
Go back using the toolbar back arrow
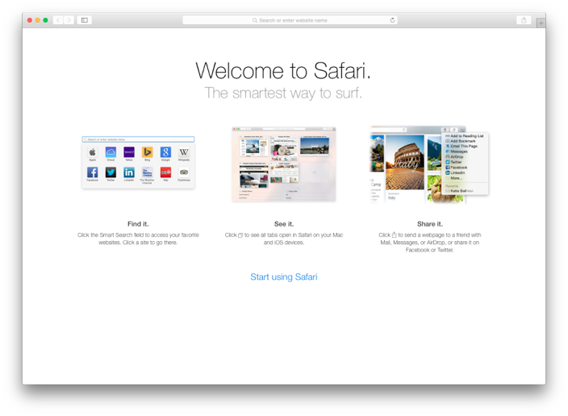tap(58, 20)
